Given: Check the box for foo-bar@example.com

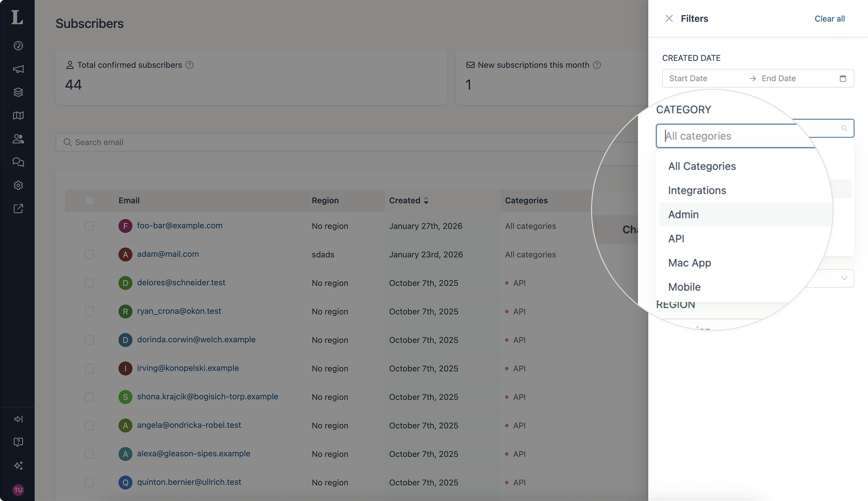Looking at the screenshot, I should [x=89, y=226].
